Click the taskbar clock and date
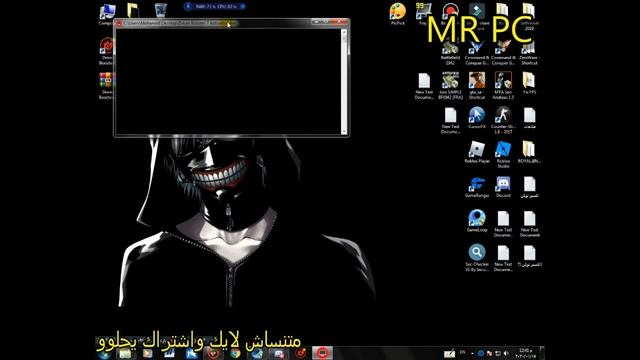 click(x=525, y=353)
